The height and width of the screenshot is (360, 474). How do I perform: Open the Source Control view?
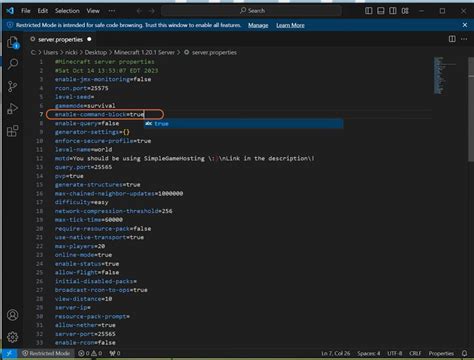click(13, 86)
